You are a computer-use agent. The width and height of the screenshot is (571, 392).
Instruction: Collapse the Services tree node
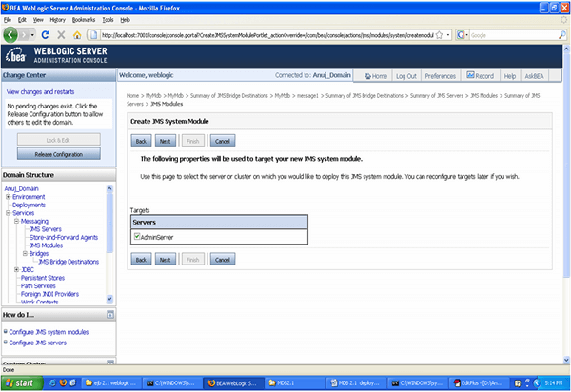click(x=9, y=212)
